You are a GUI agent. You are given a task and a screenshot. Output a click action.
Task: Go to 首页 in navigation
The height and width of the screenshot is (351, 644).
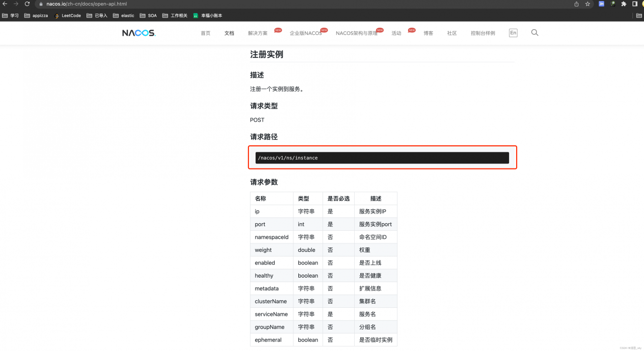click(x=205, y=33)
